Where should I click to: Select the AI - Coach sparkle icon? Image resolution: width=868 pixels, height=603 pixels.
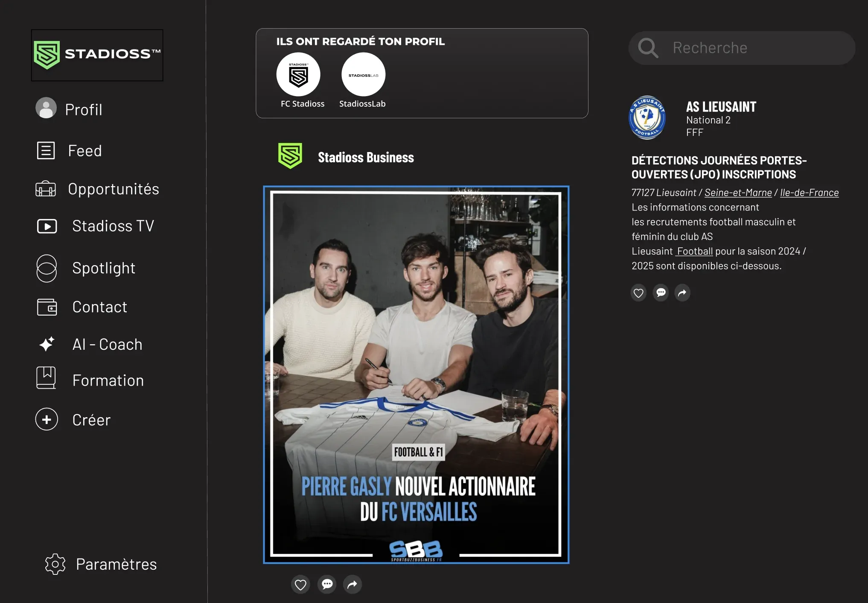click(47, 344)
